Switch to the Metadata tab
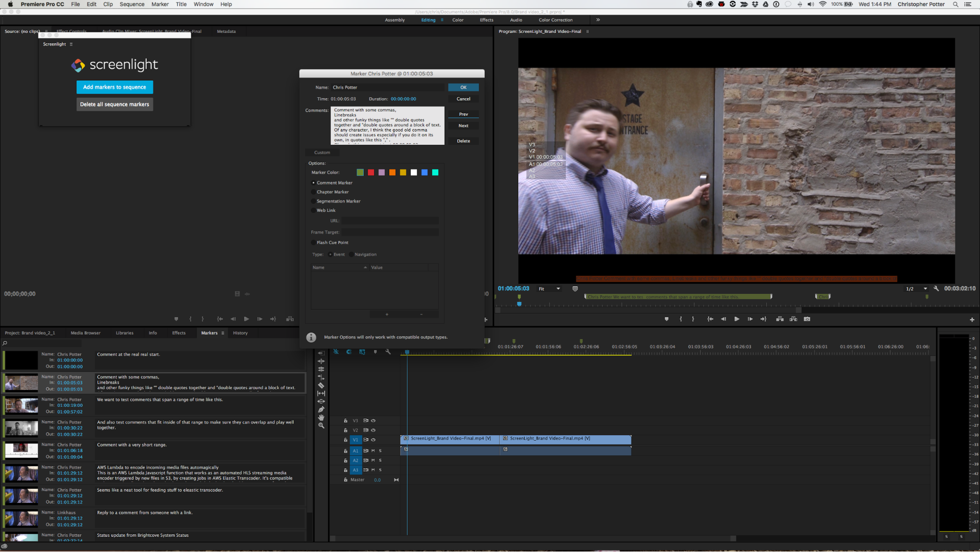980x552 pixels. click(x=226, y=31)
